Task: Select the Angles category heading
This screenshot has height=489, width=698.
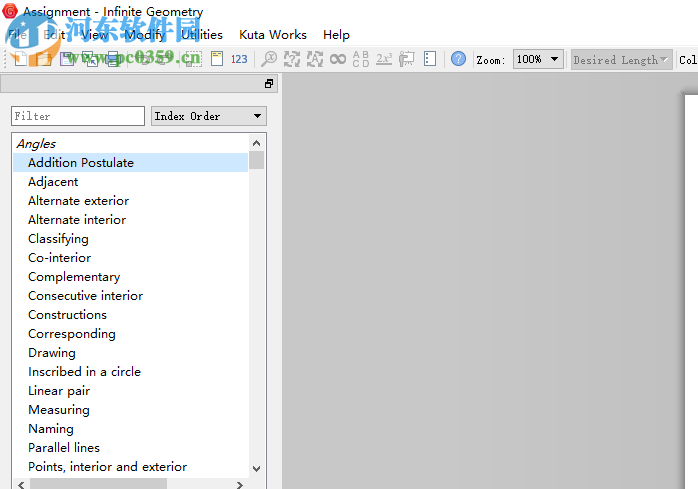Action: (36, 144)
